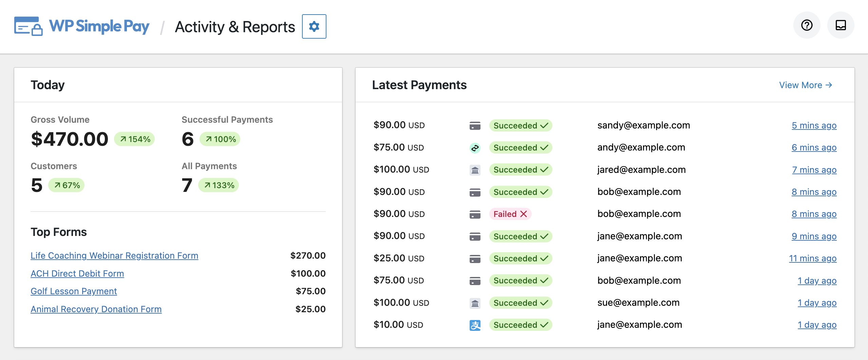Open the ACH Direct Debit Form link
The height and width of the screenshot is (360, 868).
click(77, 274)
